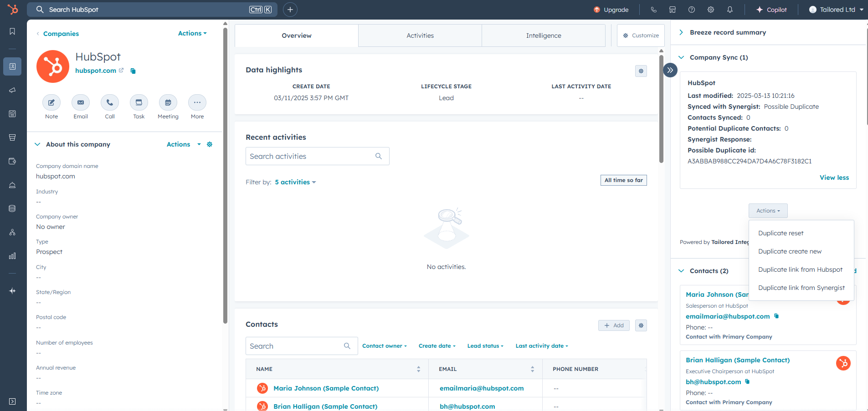Image resolution: width=868 pixels, height=411 pixels.
Task: Expand Breeze record summary section
Action: tap(681, 32)
